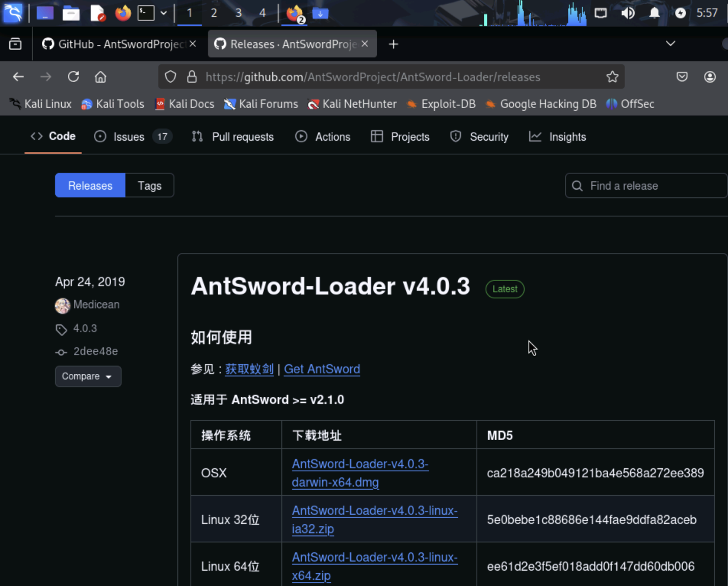Switch to the Tags view
Screen dimensions: 728x586
pos(149,186)
